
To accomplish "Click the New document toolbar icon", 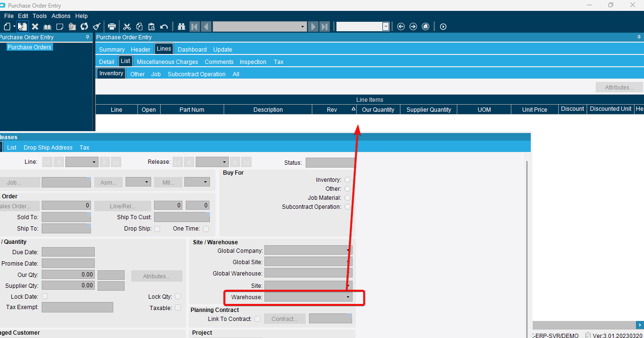I will click(7, 27).
